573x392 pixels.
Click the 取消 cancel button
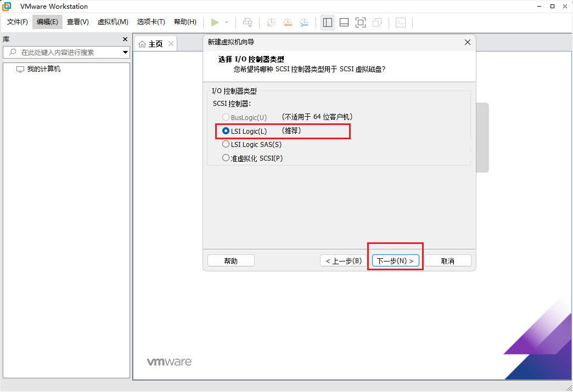[x=448, y=260]
